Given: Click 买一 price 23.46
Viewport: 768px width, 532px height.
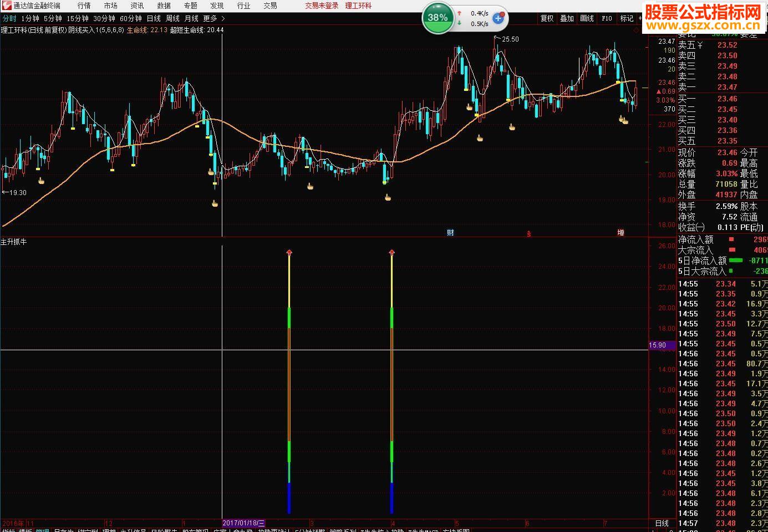Looking at the screenshot, I should [x=727, y=99].
